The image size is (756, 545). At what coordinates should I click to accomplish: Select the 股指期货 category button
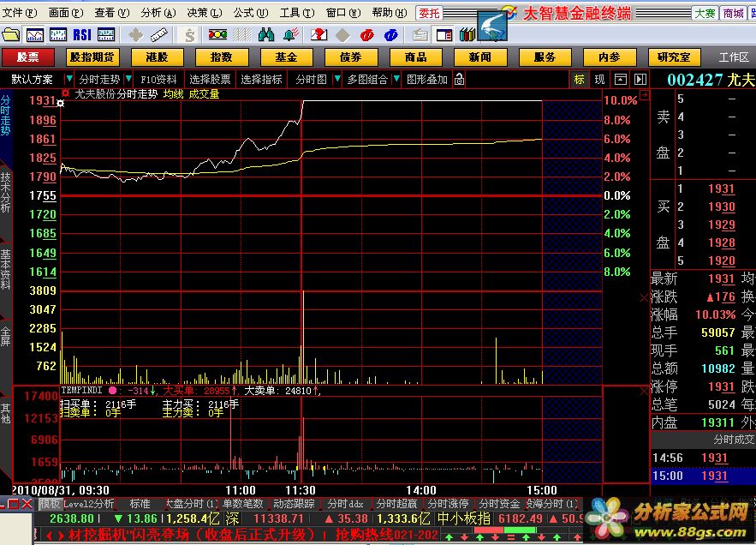[92, 57]
